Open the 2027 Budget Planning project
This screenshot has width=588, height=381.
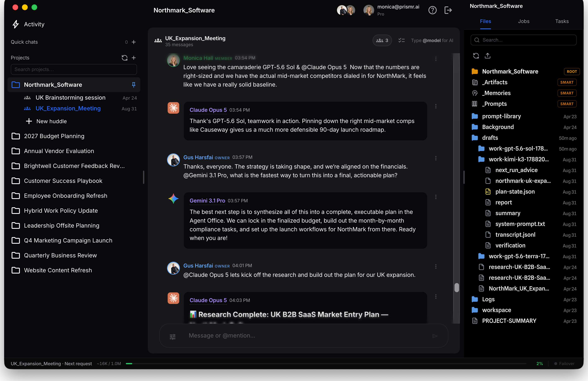[54, 136]
